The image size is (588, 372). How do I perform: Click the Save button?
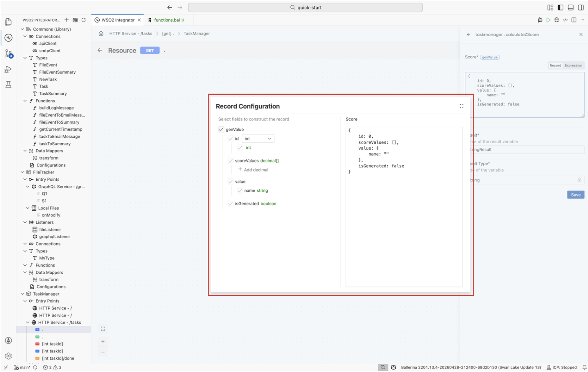click(576, 195)
